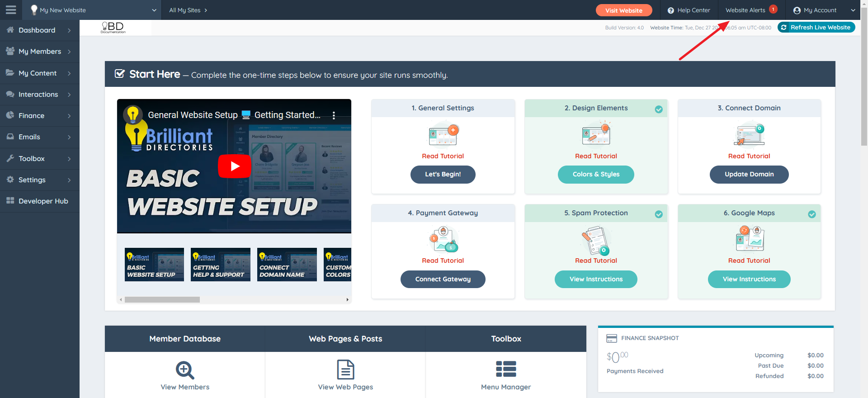868x398 pixels.
Task: Click the Payment Gateway illustration icon
Action: pyautogui.click(x=443, y=240)
